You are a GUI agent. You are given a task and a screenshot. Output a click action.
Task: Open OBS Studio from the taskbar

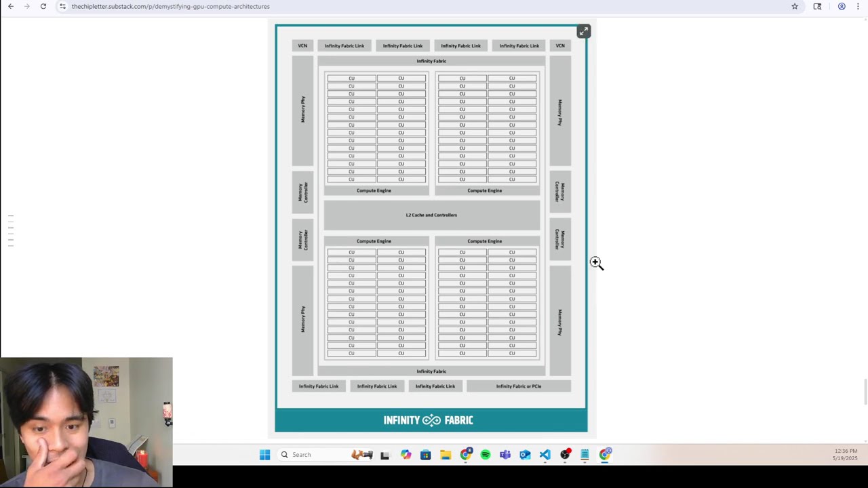[565, 455]
